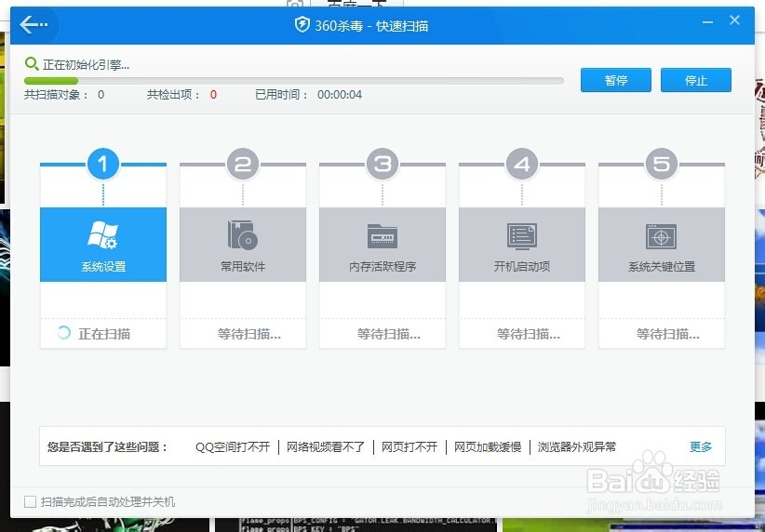Click the 共检出项 count value

tap(213, 95)
